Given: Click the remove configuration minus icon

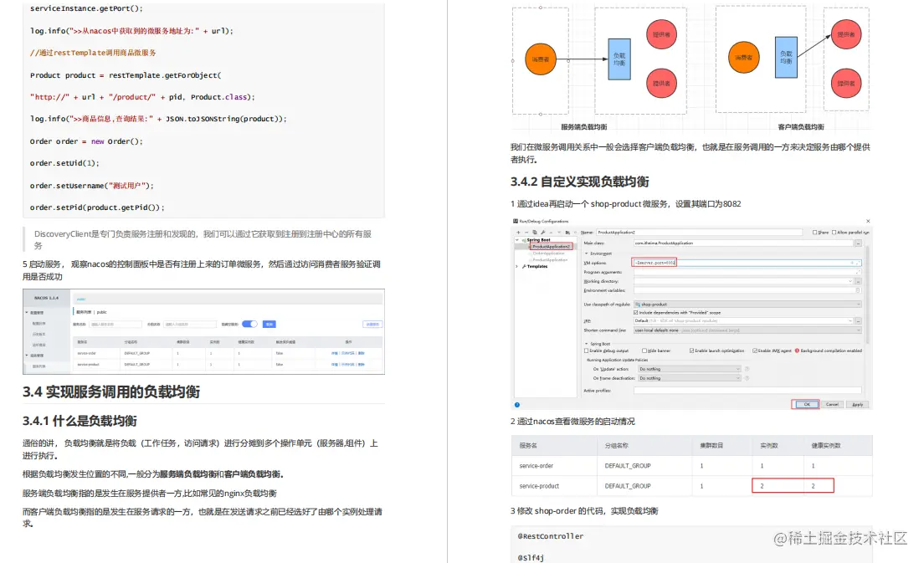Looking at the screenshot, I should tap(526, 232).
